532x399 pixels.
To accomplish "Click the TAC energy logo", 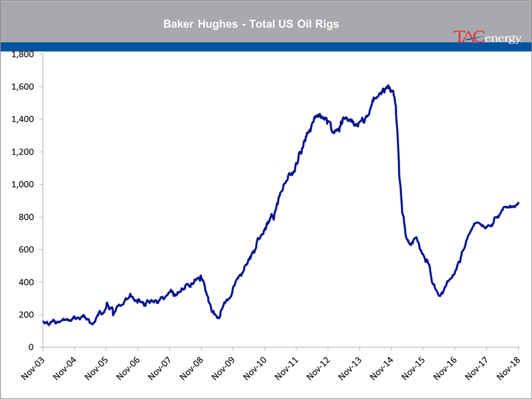I will pos(487,37).
